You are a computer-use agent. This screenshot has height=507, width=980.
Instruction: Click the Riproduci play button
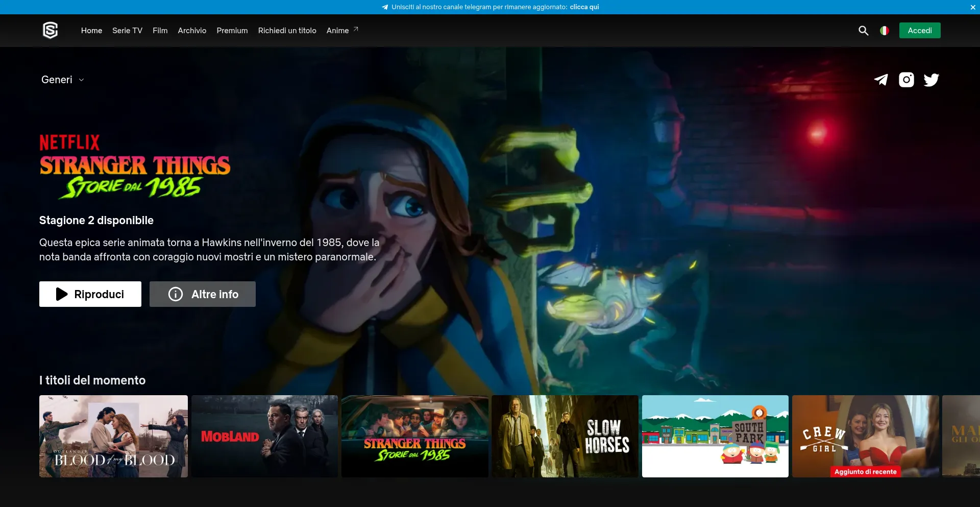pos(90,294)
